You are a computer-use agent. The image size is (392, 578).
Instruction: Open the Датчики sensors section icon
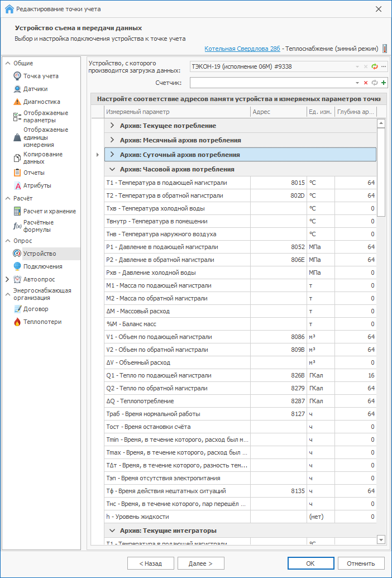[17, 89]
